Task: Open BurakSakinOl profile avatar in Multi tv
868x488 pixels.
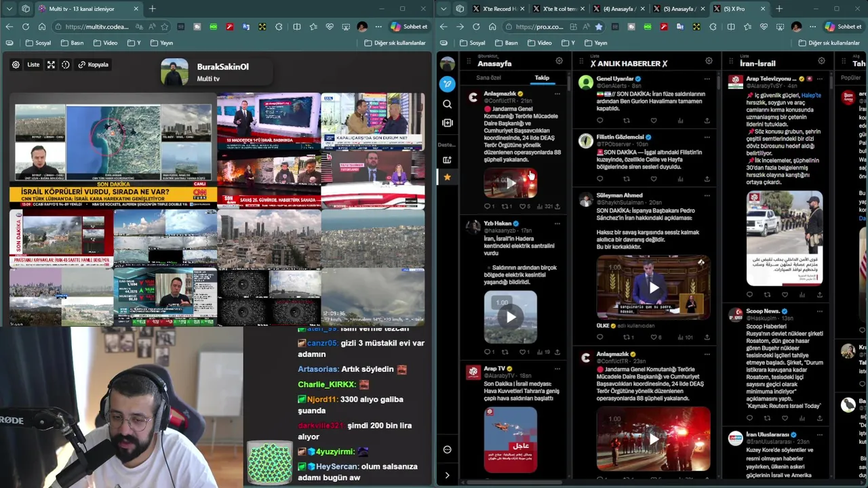Action: (x=174, y=72)
